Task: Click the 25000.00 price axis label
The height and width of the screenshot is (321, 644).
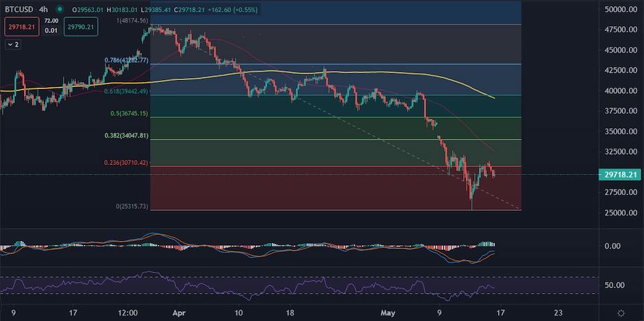Action: (x=621, y=213)
